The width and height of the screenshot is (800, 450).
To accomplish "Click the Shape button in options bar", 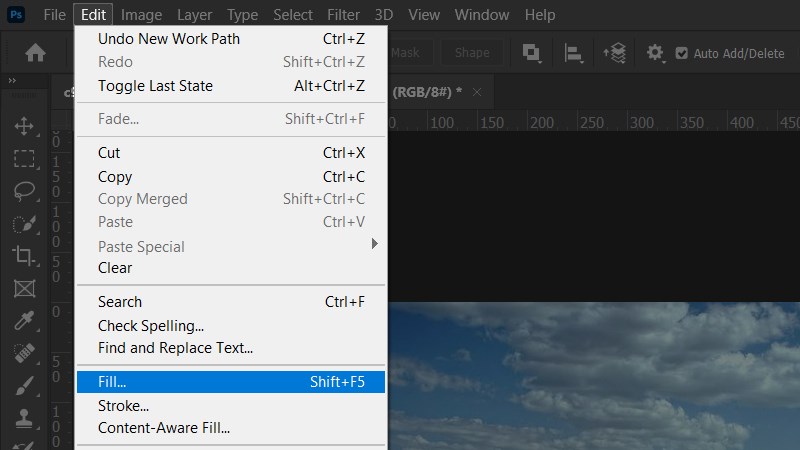I will click(472, 53).
